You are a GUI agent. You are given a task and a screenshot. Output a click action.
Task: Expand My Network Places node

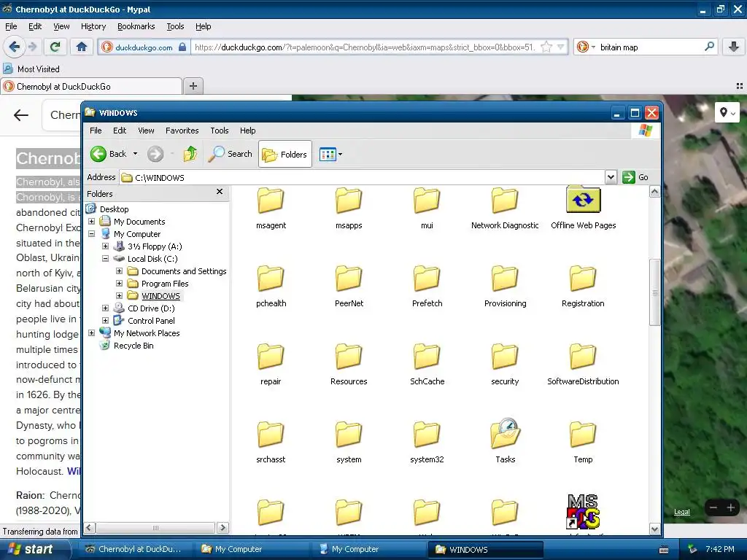(x=91, y=332)
